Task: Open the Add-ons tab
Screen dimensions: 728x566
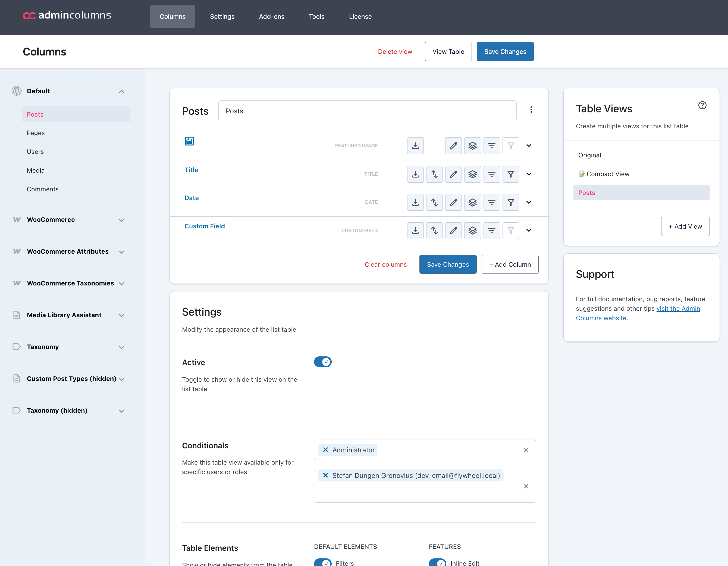Action: [x=271, y=16]
